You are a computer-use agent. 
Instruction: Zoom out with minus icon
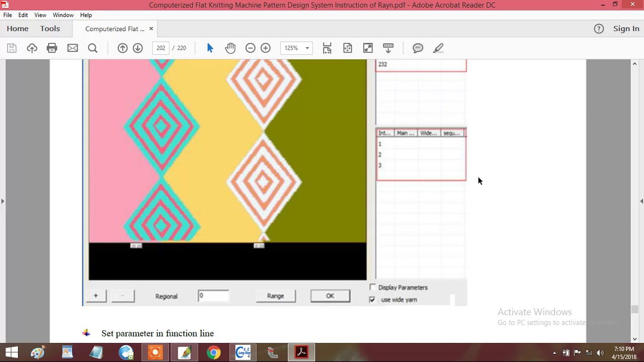(250, 48)
